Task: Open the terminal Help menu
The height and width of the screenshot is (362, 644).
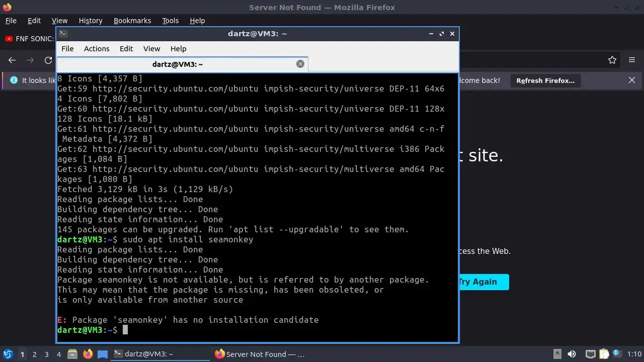Action: (x=179, y=49)
